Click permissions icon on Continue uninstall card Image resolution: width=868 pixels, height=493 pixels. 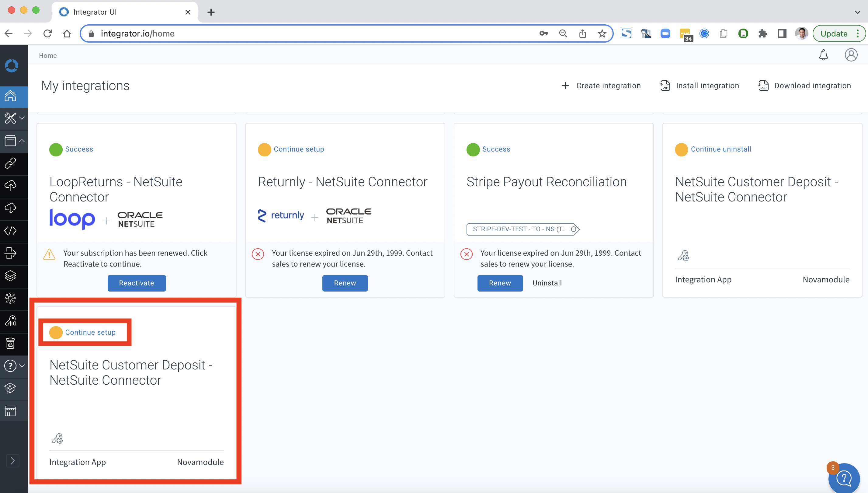pyautogui.click(x=683, y=256)
